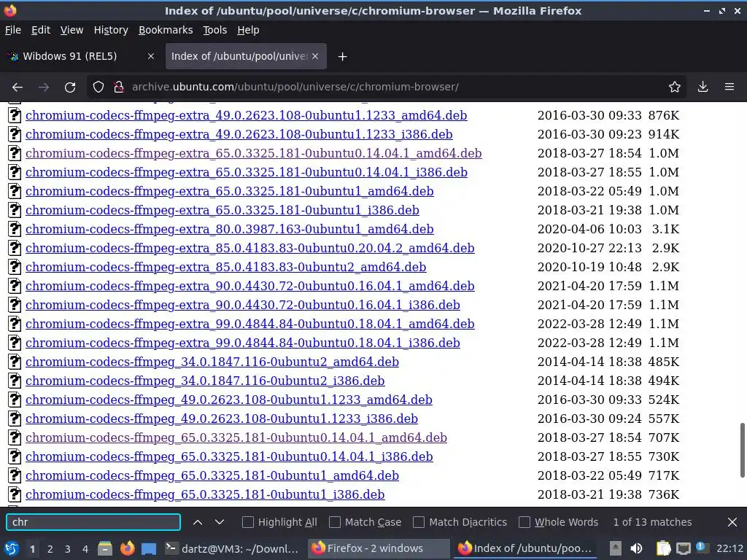Close the Wibdows 91 (REL5) tab
Viewport: 747px width, 560px height.
pos(150,56)
